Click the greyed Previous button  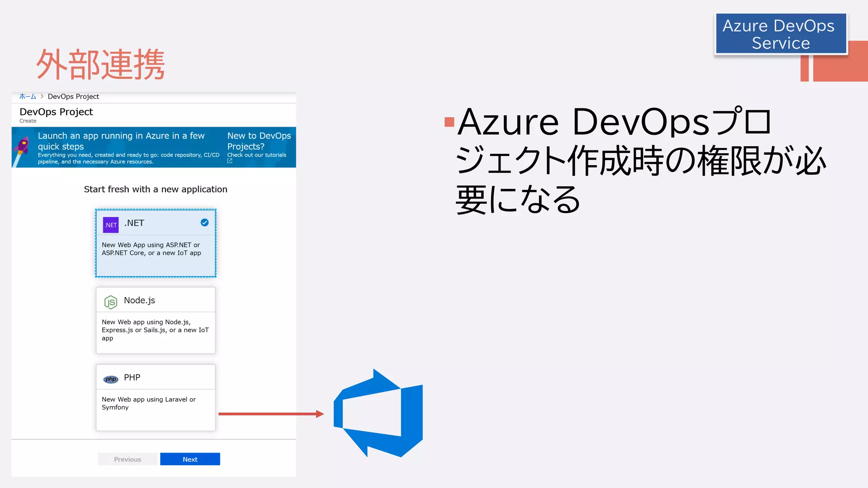pyautogui.click(x=128, y=459)
